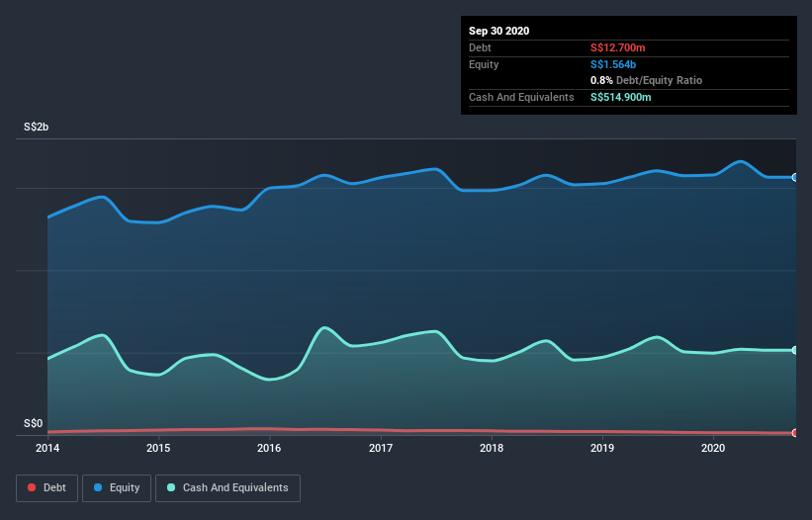Click the 0.8% Debt/Equity Ratio text
Screen dimensions: 812x520
tap(646, 81)
